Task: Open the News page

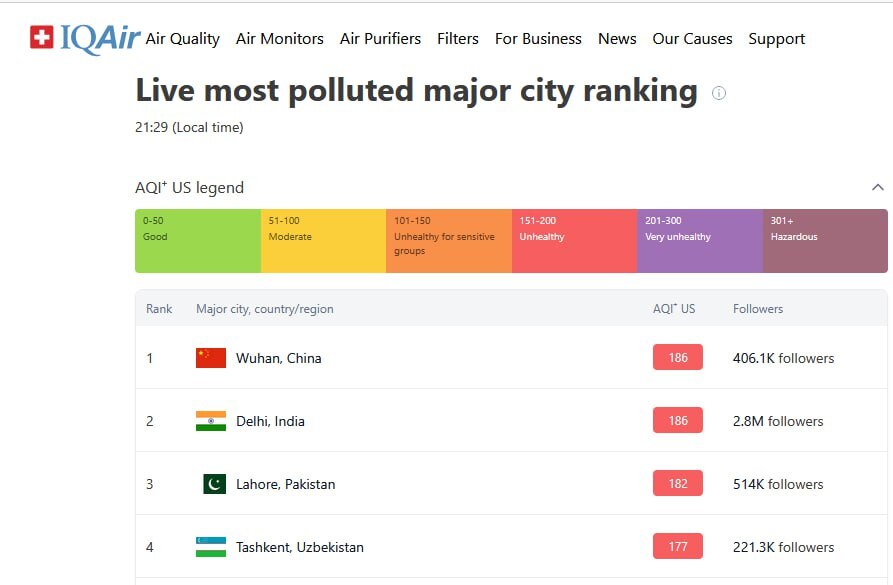Action: click(x=617, y=39)
